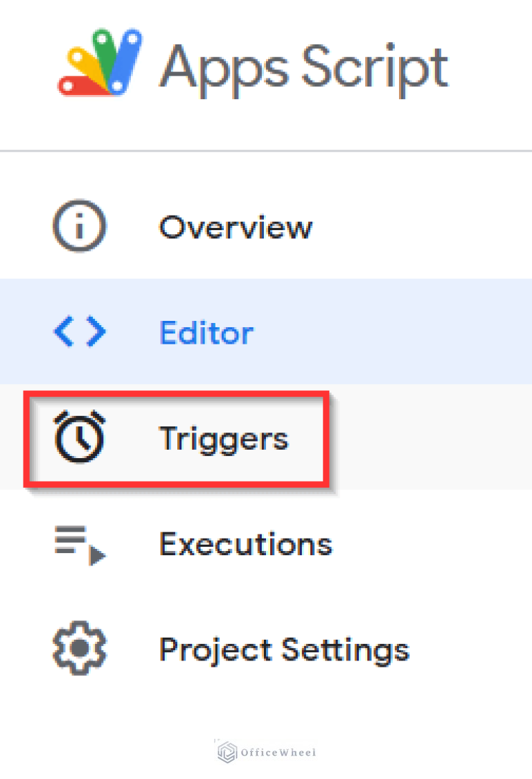Screen dimensions: 532x779
Task: Click the Executions text label
Action: 245,544
